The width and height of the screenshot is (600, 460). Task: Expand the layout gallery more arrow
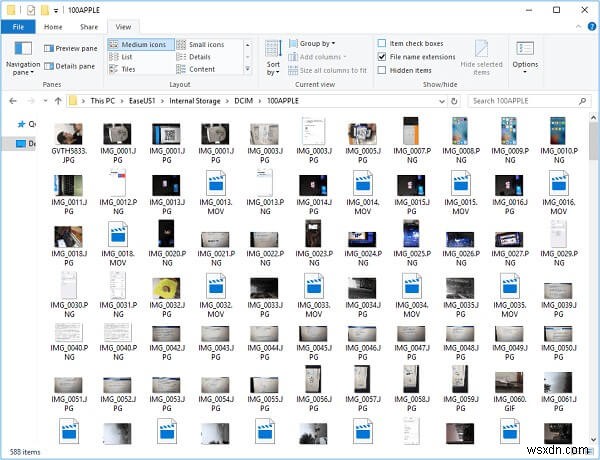click(248, 69)
